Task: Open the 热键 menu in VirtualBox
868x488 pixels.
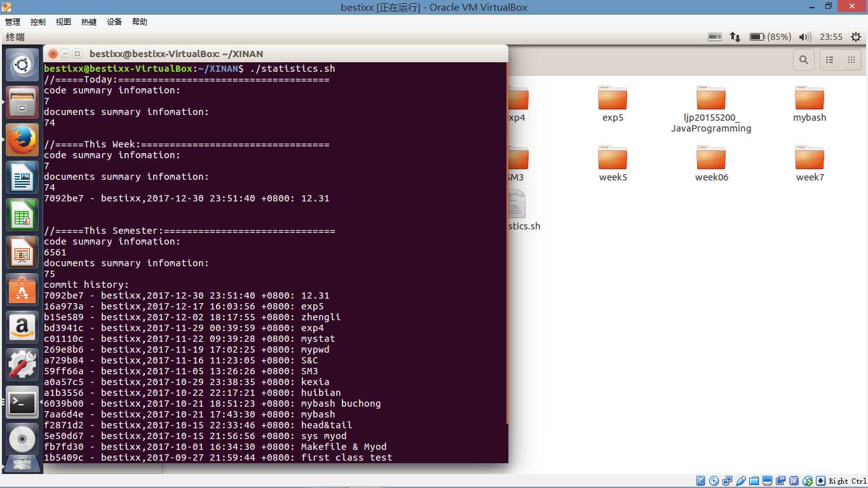Action: [x=89, y=22]
